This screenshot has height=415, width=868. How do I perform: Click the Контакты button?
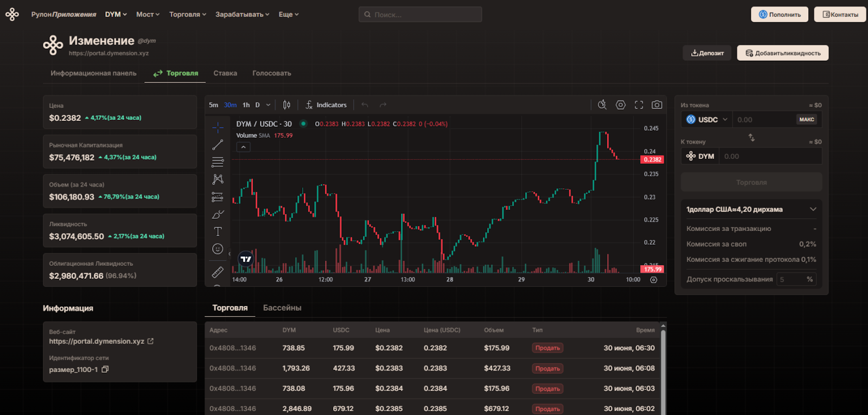[x=840, y=15]
